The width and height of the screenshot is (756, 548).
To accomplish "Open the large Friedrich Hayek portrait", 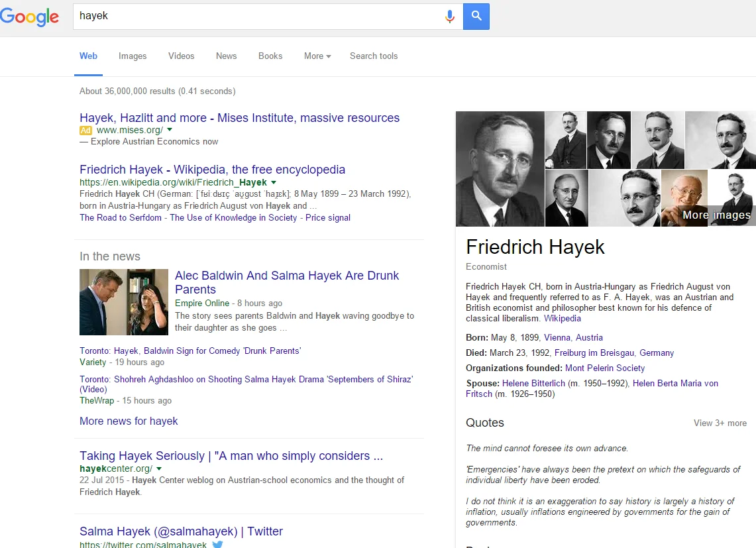I will click(x=500, y=169).
